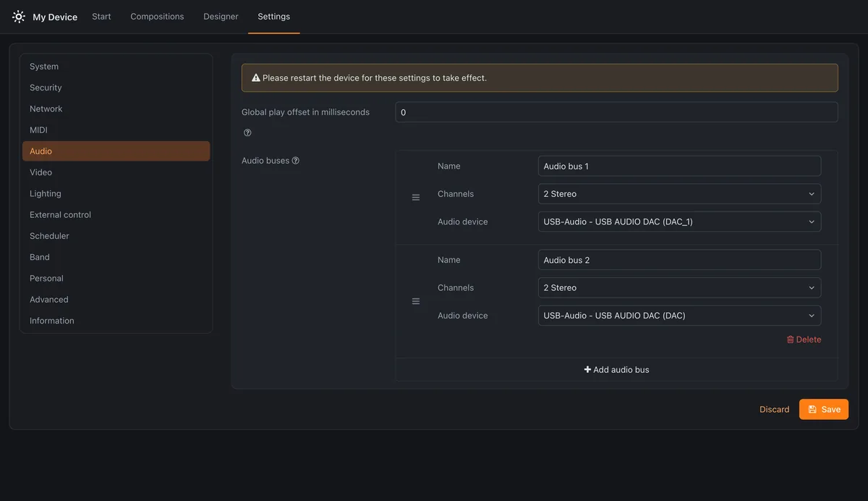Click the warning triangle in the restart notice

tap(255, 77)
